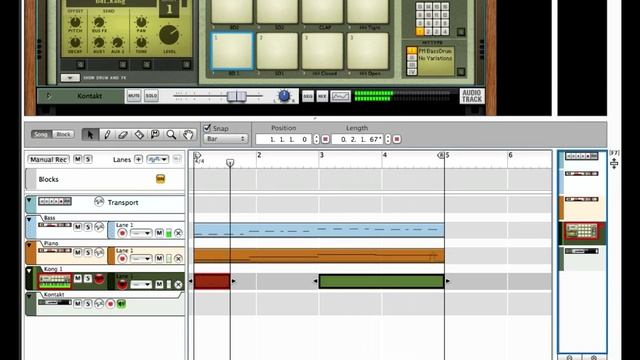Click the Kong PITCH knob
Image resolution: width=640 pixels, height=360 pixels.
75,22
